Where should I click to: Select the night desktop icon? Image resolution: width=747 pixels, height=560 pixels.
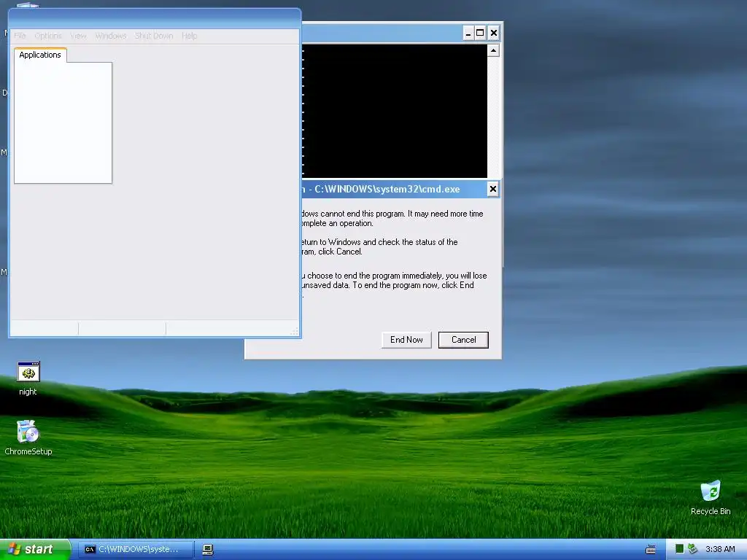click(x=28, y=378)
